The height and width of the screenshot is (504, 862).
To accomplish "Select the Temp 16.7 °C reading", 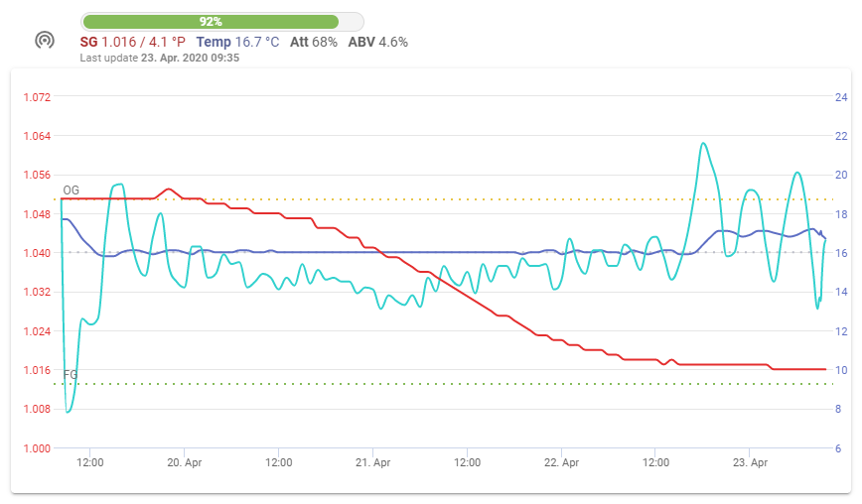I will tap(239, 42).
